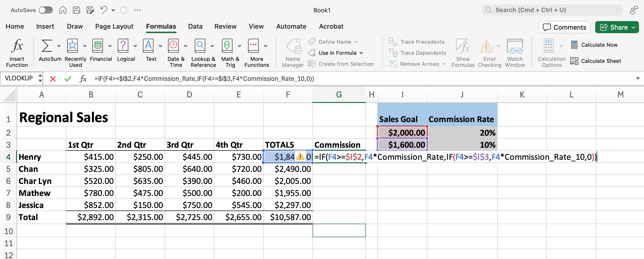The width and height of the screenshot is (644, 259).
Task: Switch to the Page Layout tab
Action: click(114, 26)
